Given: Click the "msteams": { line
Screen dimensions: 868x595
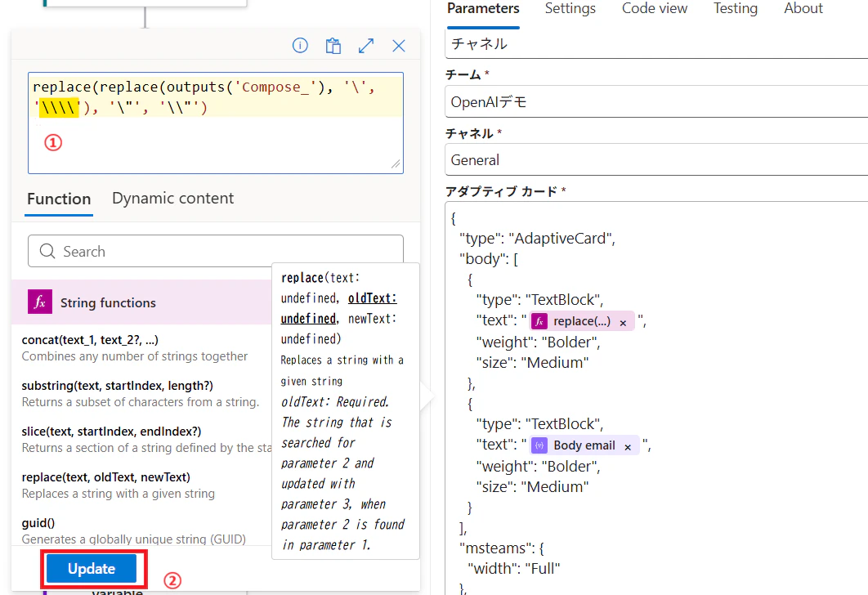Looking at the screenshot, I should (502, 548).
